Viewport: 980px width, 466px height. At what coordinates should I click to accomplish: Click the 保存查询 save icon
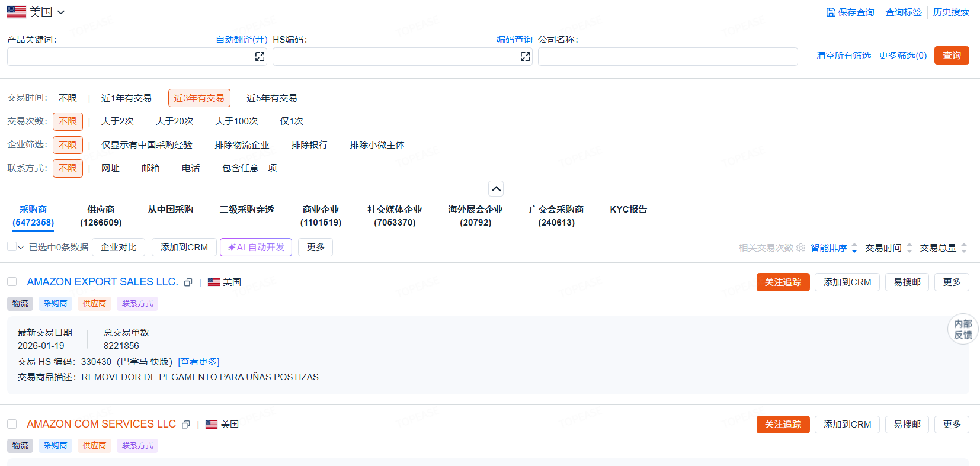831,12
